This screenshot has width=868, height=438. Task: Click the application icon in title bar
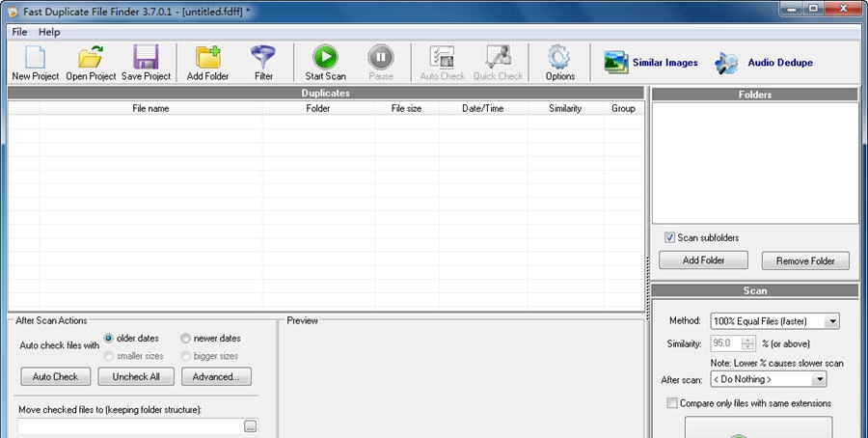pos(13,11)
